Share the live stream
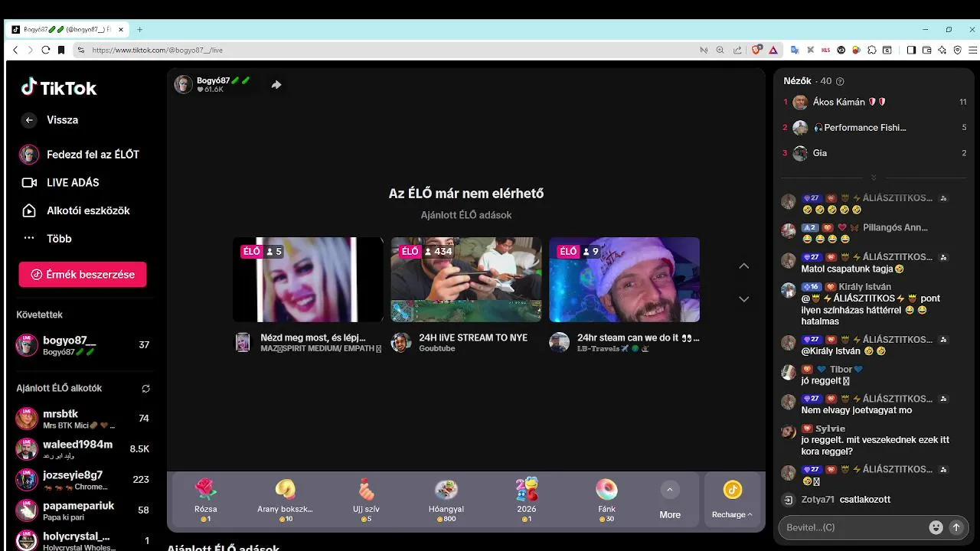The height and width of the screenshot is (551, 980). click(276, 85)
